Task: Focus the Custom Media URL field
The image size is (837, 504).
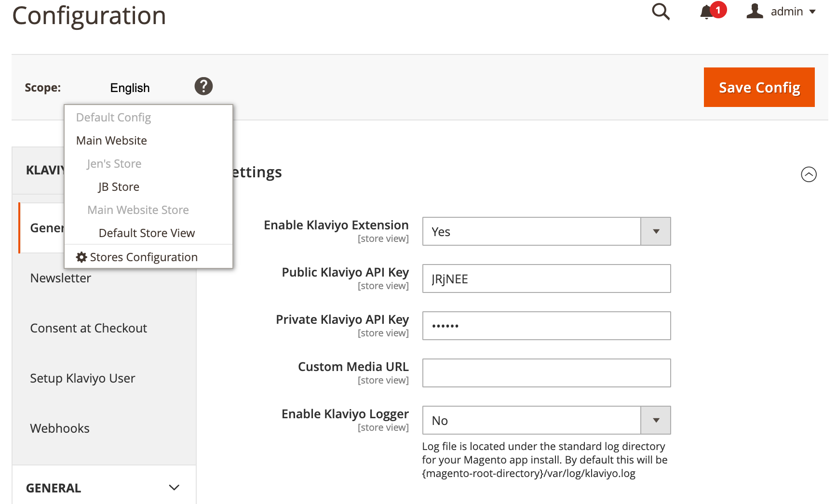Action: point(546,373)
